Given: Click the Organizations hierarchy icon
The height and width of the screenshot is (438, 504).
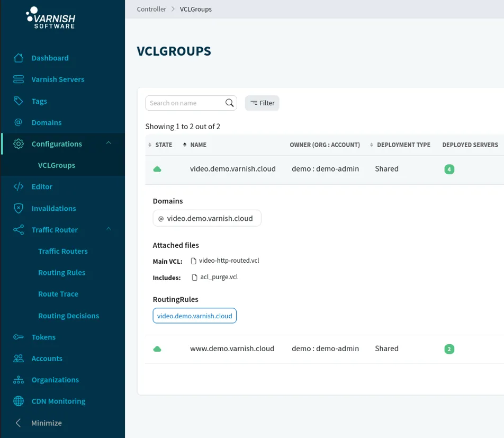Looking at the screenshot, I should [x=19, y=380].
